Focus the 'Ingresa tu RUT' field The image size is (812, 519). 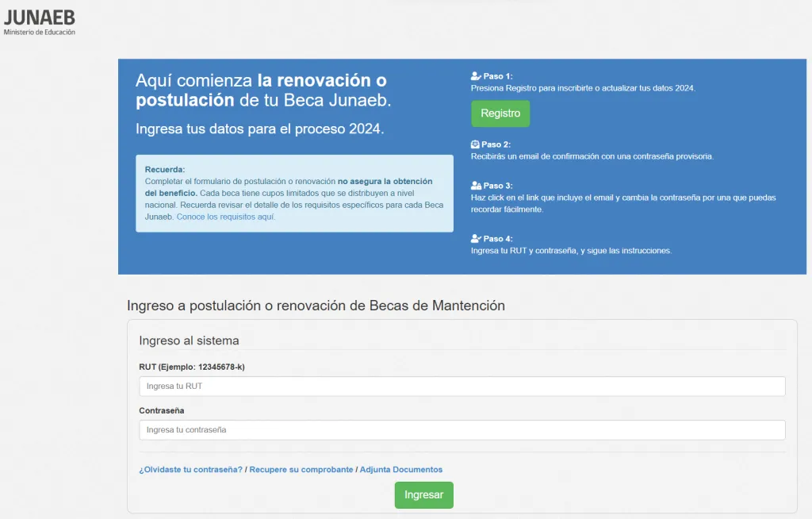pyautogui.click(x=462, y=386)
